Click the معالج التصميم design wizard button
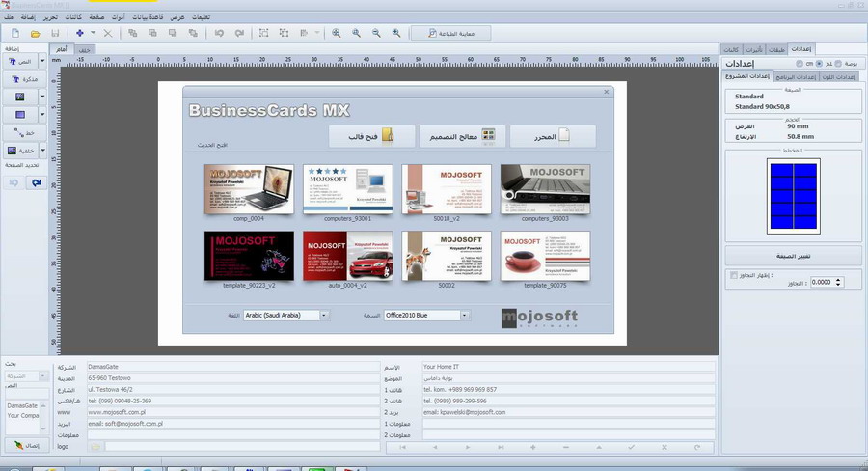The height and width of the screenshot is (471, 868). coord(462,136)
